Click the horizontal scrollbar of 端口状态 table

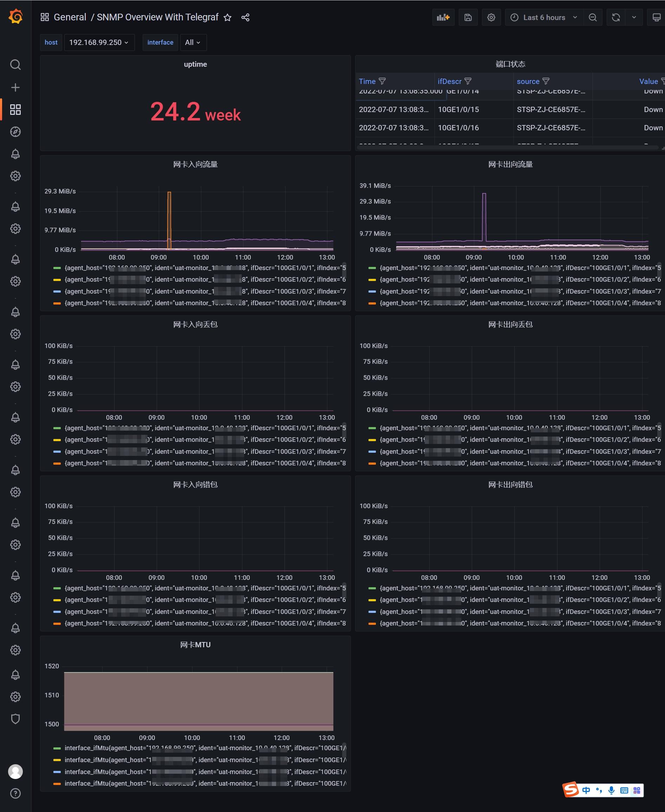click(x=508, y=148)
